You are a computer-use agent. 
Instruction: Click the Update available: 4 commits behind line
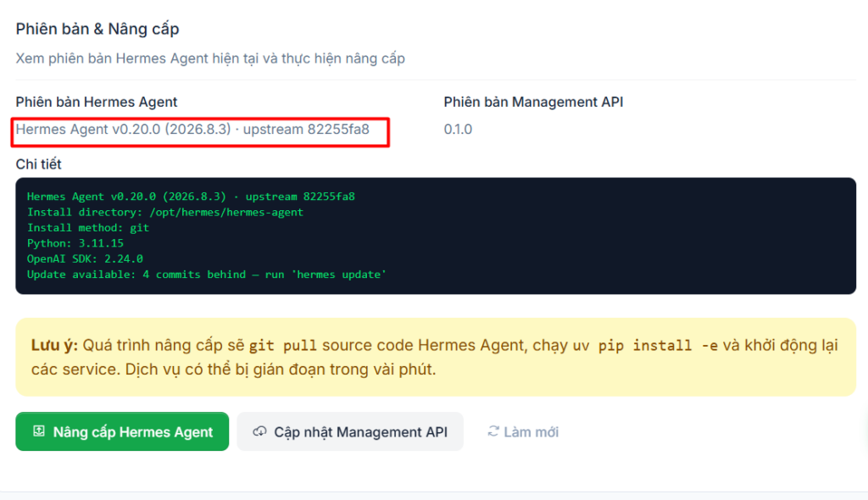click(207, 274)
